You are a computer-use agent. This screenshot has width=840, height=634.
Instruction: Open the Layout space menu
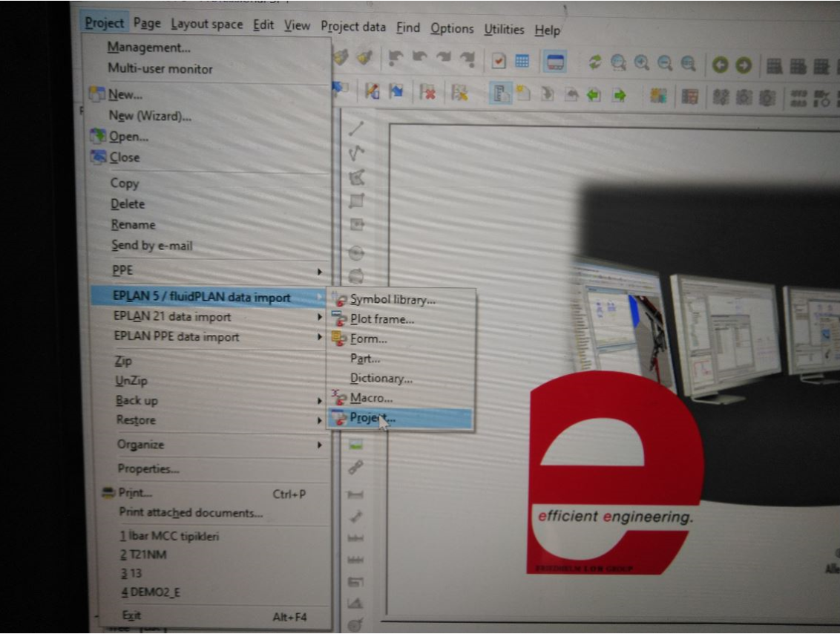tap(207, 24)
